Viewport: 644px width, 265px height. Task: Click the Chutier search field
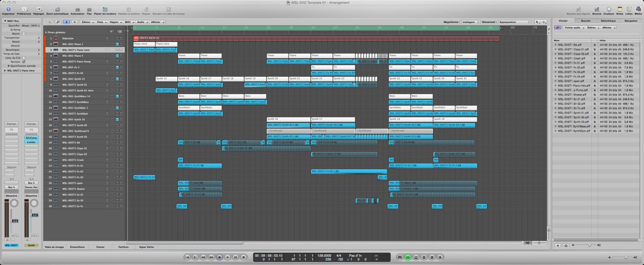click(x=597, y=34)
